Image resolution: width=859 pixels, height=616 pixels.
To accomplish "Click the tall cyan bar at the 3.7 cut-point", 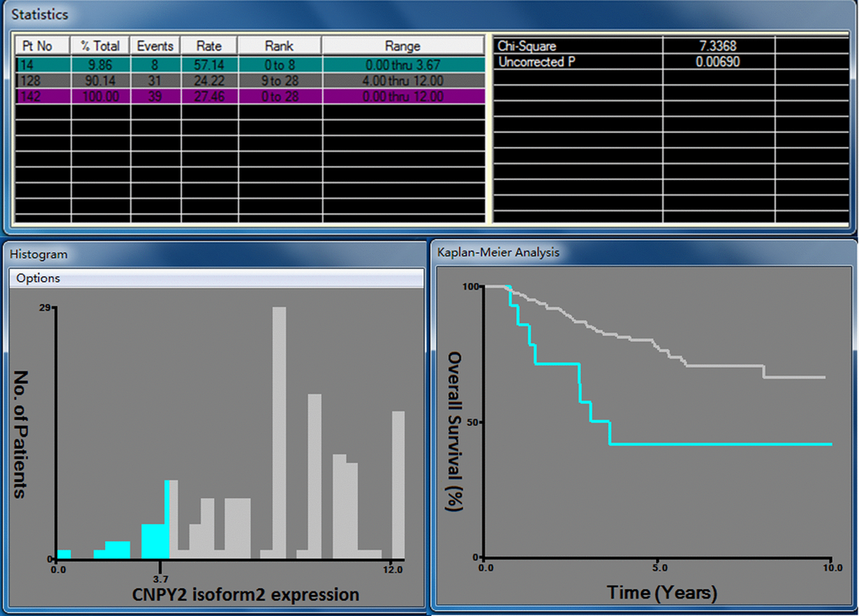I will pyautogui.click(x=167, y=518).
